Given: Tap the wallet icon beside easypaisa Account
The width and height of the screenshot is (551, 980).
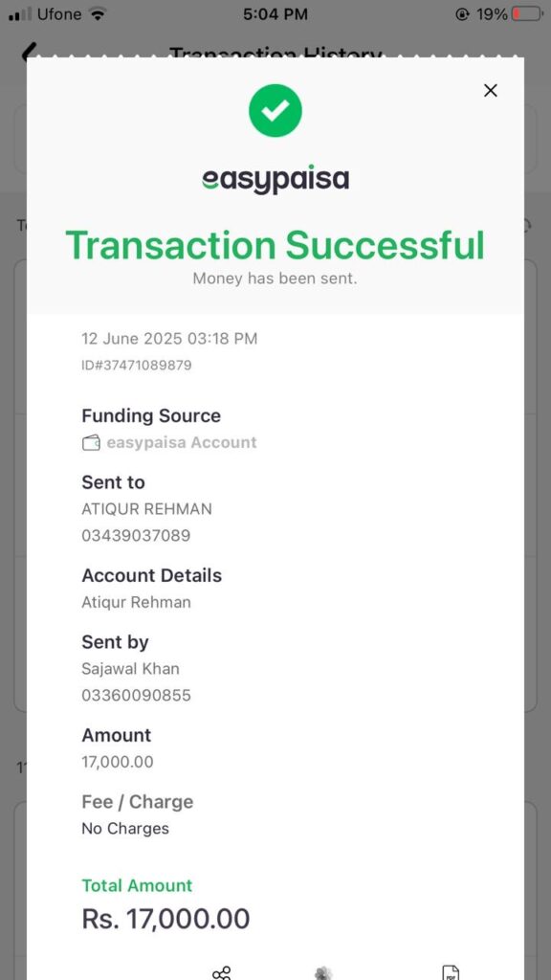Looking at the screenshot, I should 91,443.
